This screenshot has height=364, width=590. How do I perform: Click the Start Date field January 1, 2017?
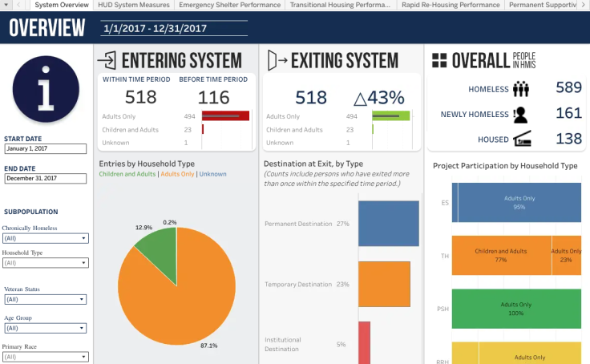point(46,148)
